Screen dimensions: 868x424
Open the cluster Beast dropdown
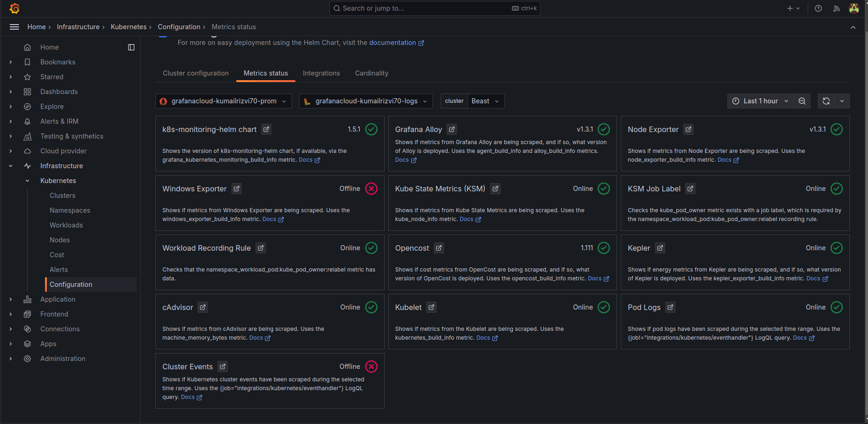485,101
